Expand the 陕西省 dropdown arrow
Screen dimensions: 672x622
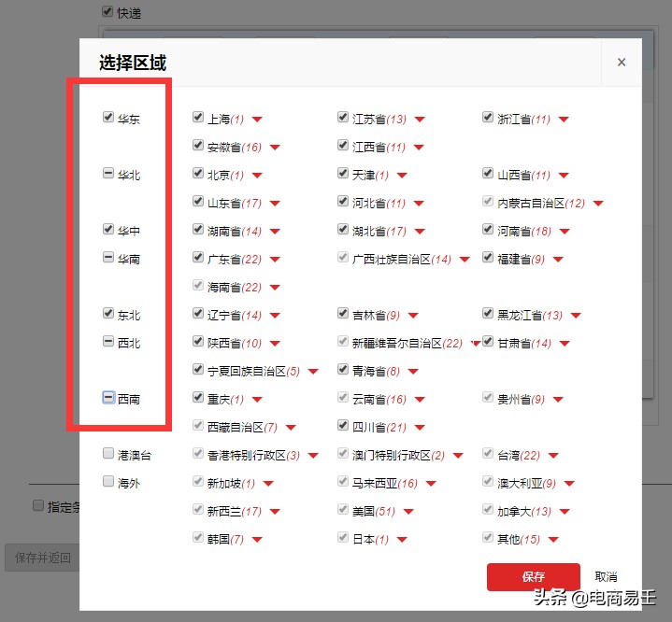click(275, 344)
